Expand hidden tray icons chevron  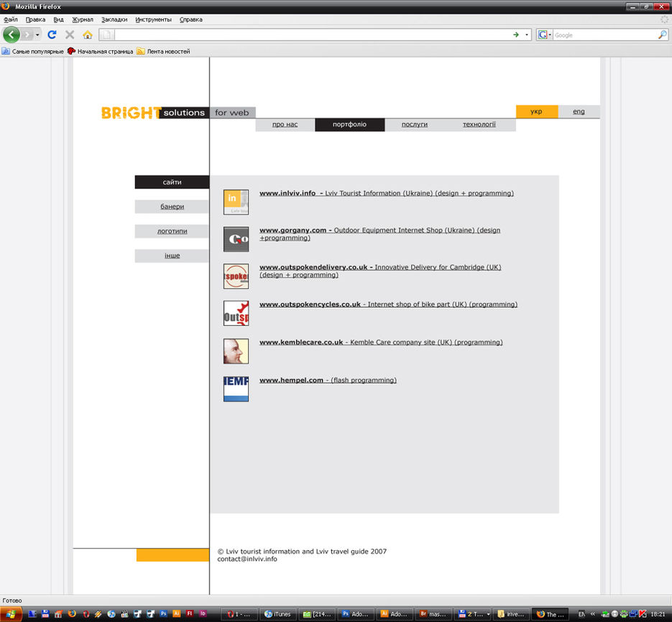pos(593,614)
